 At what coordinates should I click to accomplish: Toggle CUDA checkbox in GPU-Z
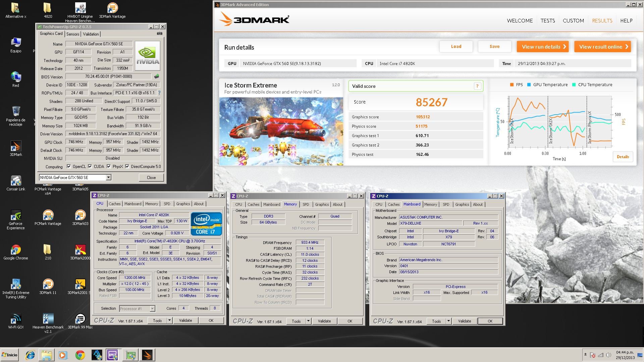[90, 166]
